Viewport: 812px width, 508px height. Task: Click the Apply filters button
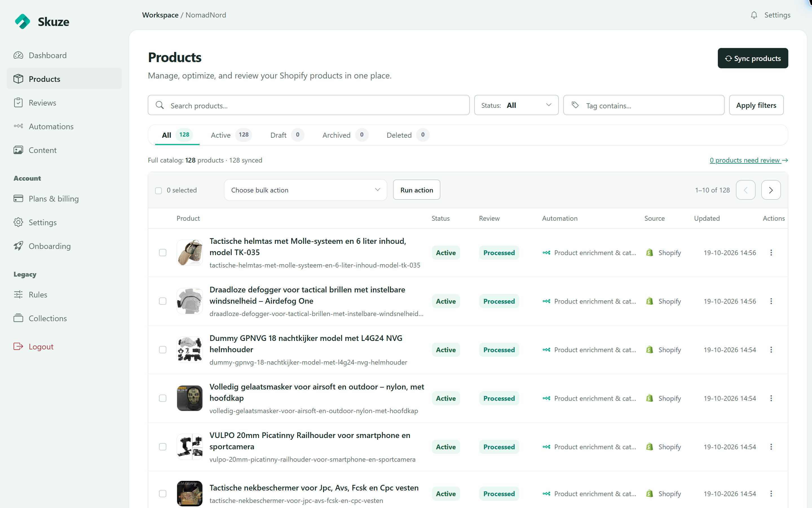pyautogui.click(x=756, y=105)
